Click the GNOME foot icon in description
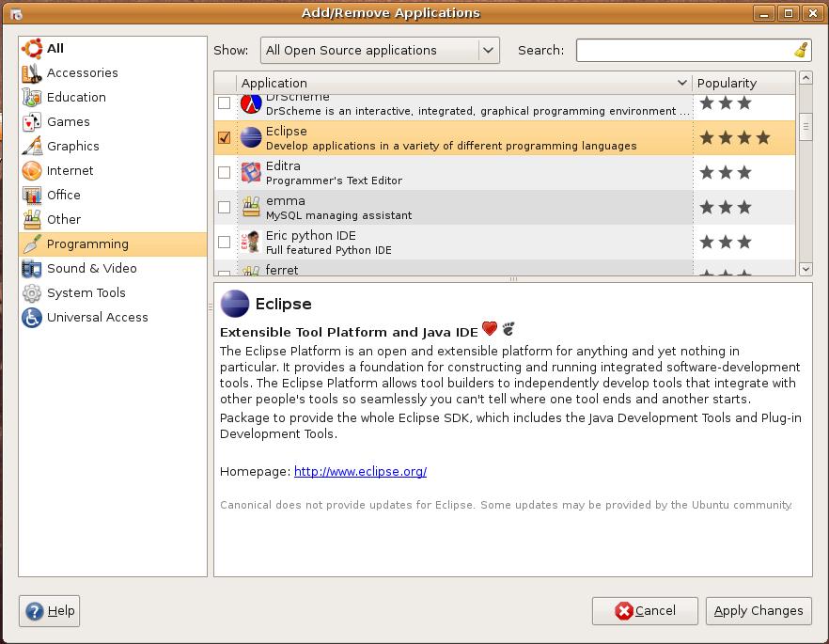The width and height of the screenshot is (829, 644). [508, 329]
